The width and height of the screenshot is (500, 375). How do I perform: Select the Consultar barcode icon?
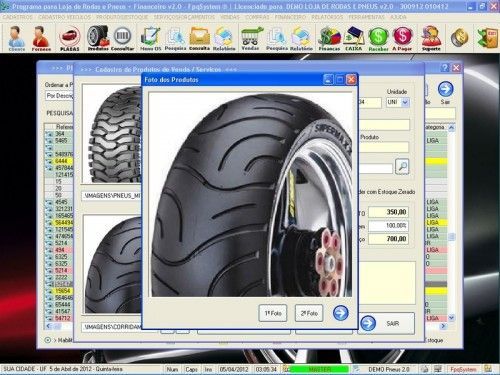[122, 38]
